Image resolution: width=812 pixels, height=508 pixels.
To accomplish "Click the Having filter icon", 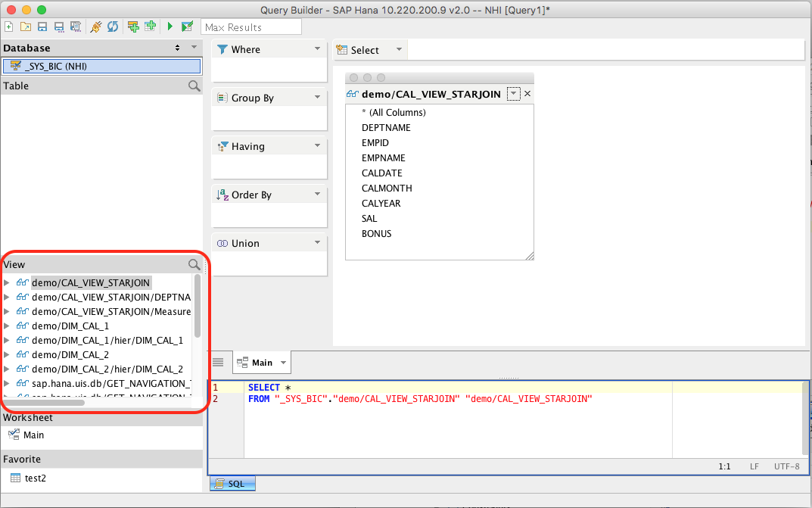I will click(222, 146).
